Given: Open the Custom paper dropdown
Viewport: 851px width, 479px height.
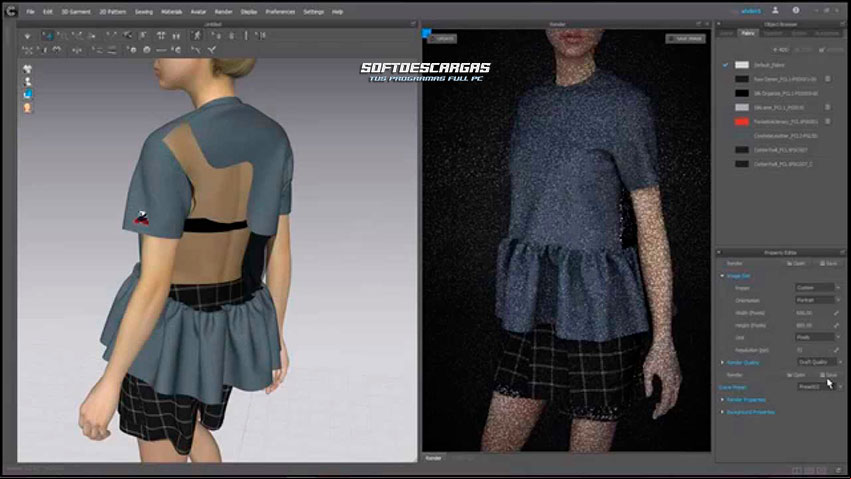Looking at the screenshot, I should (x=818, y=288).
